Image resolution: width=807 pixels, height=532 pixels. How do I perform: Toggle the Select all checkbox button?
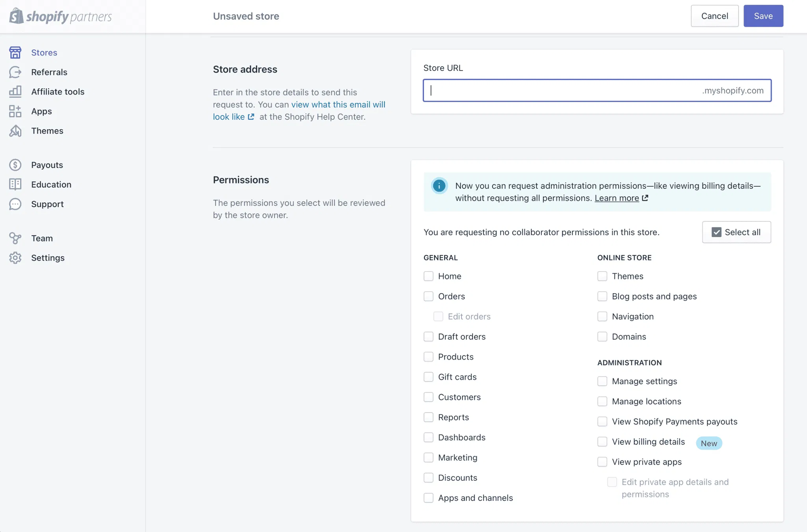736,232
